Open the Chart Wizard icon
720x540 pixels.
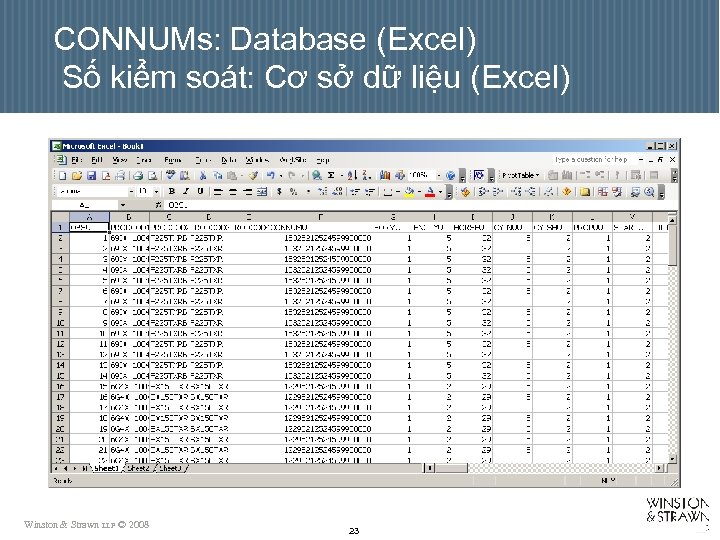385,175
